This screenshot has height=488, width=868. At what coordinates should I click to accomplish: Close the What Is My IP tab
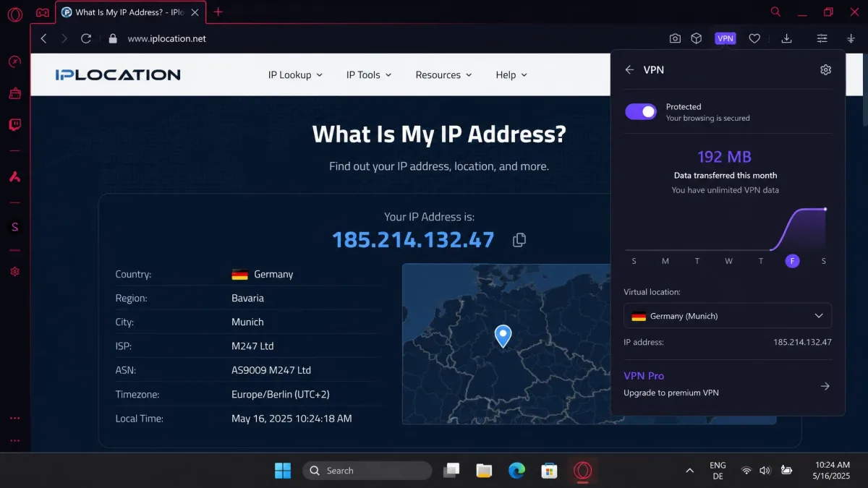coord(193,12)
